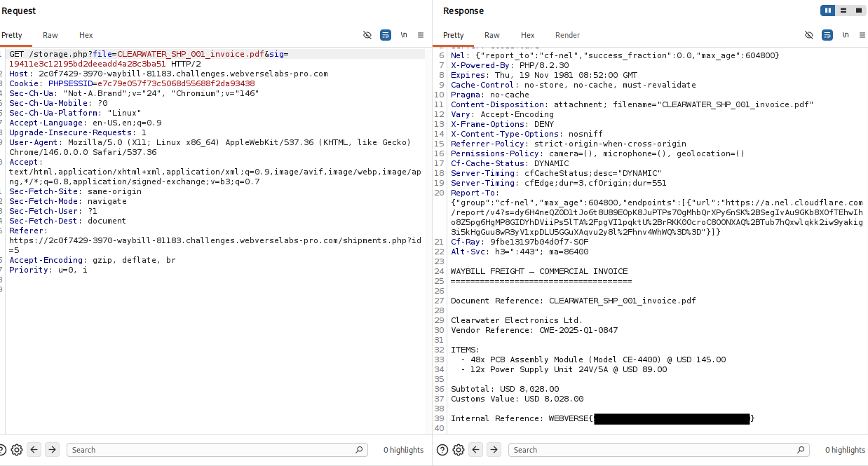
Task: Click the Request panel title
Action: (x=19, y=11)
